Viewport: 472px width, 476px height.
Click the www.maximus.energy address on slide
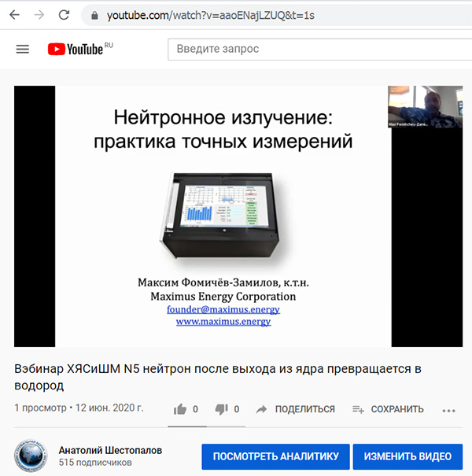223,322
